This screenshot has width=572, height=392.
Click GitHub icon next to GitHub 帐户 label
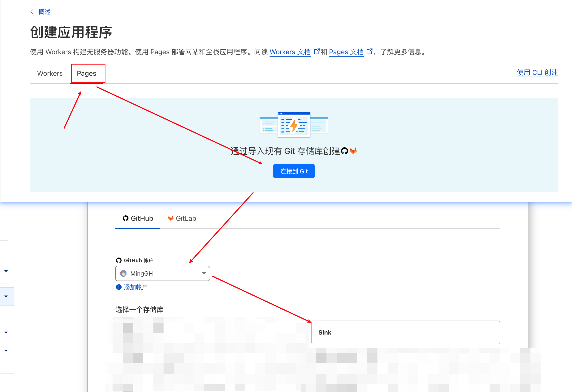119,260
